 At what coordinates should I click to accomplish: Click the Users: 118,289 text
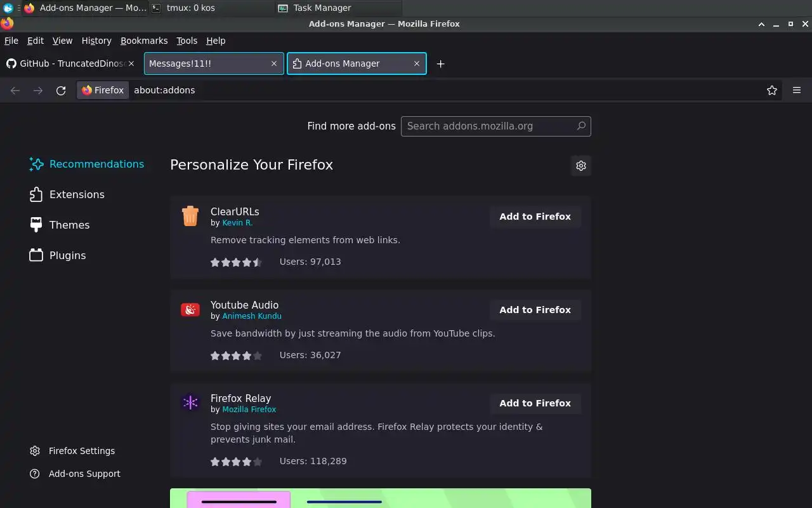point(313,461)
